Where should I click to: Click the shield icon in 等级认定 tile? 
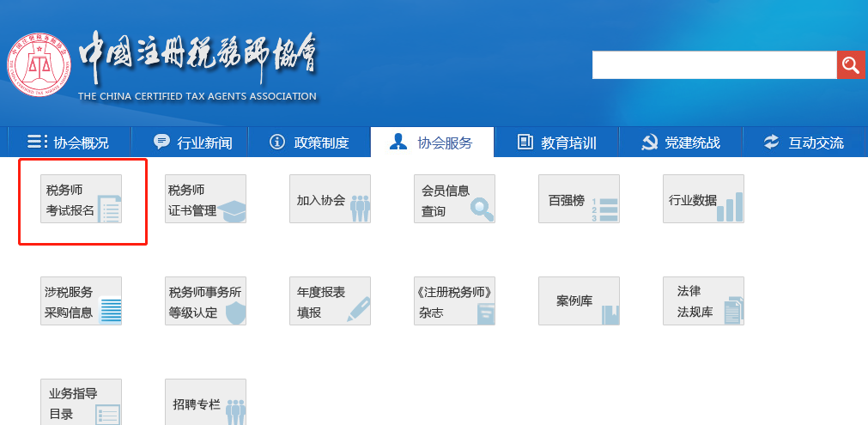236,313
